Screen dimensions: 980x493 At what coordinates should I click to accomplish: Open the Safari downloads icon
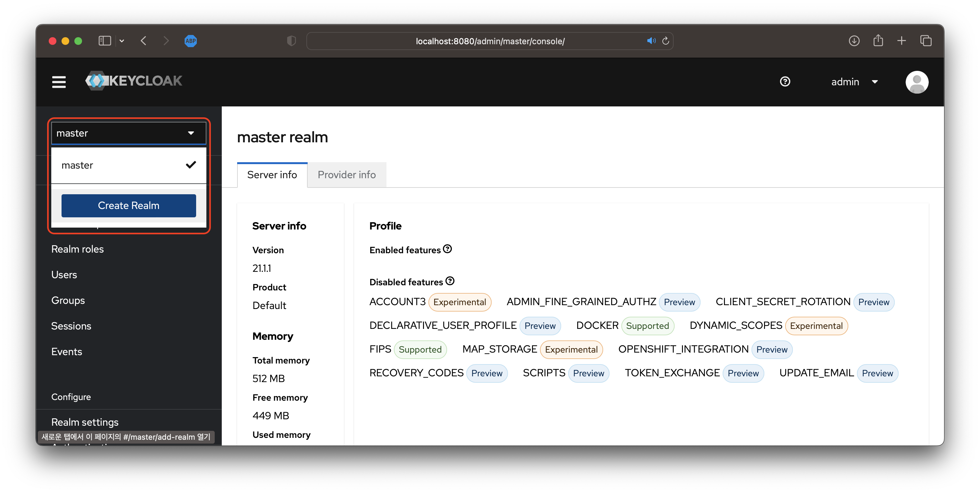point(854,41)
